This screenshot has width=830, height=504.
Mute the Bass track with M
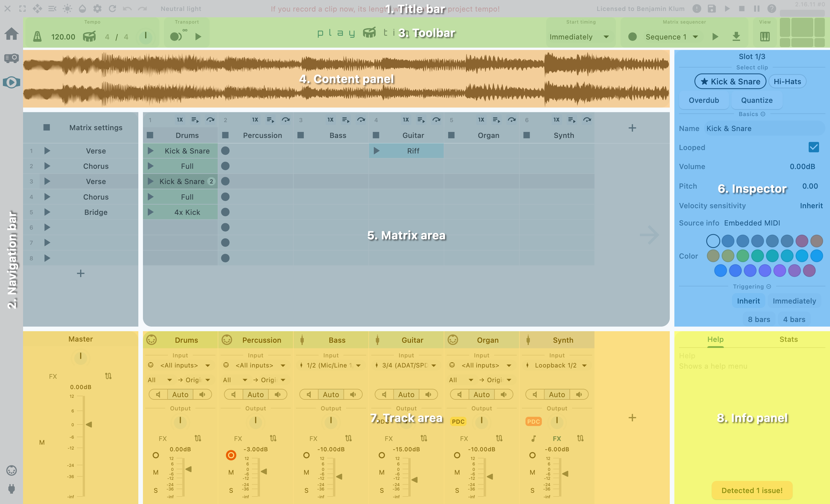coord(306,472)
